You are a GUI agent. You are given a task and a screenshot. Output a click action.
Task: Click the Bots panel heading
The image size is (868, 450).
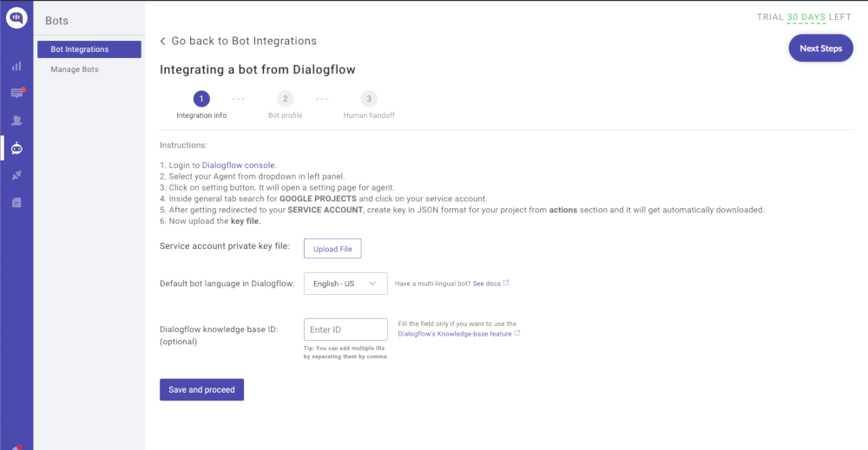[57, 21]
